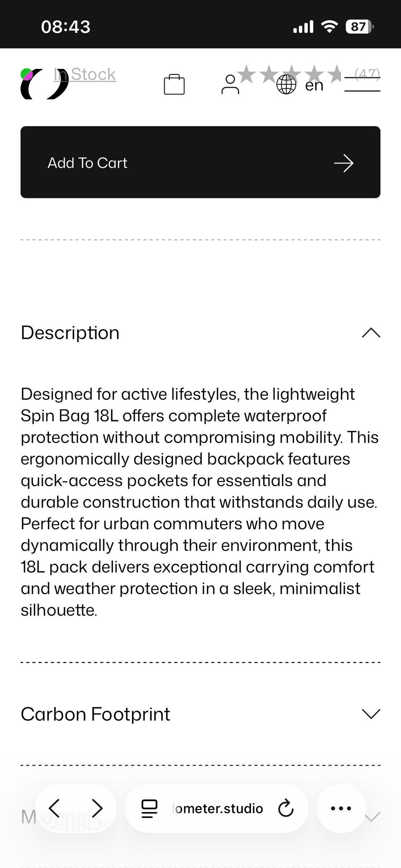Open the user account profile icon
Viewport: 401px width, 868px height.
[x=230, y=84]
